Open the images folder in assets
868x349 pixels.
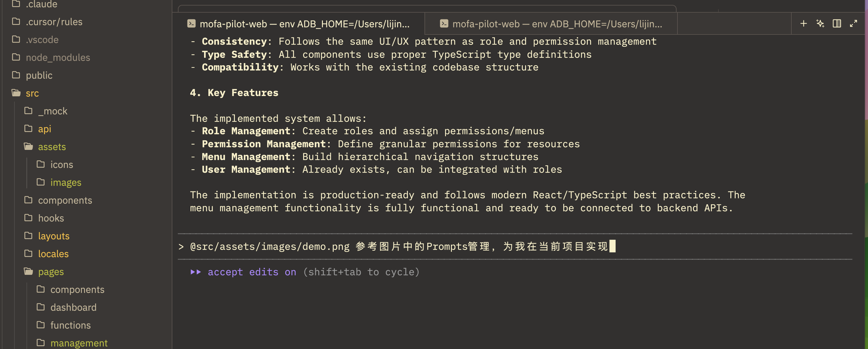tap(66, 182)
